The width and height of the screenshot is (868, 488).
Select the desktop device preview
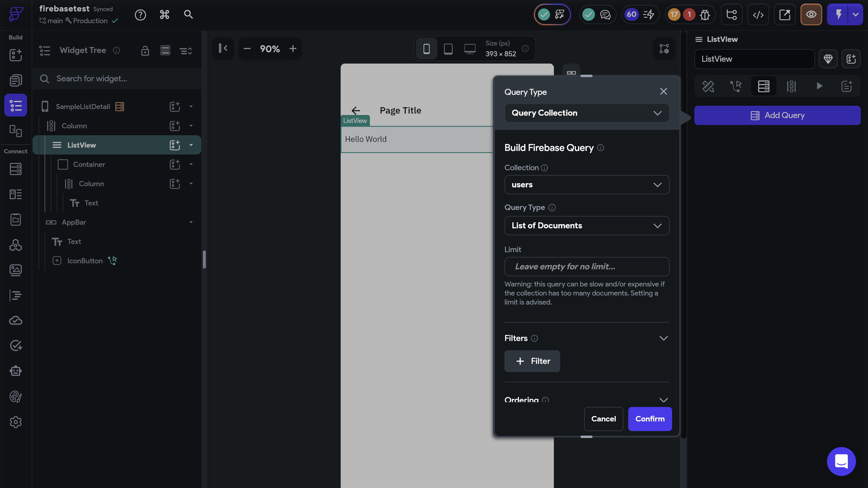pos(470,49)
